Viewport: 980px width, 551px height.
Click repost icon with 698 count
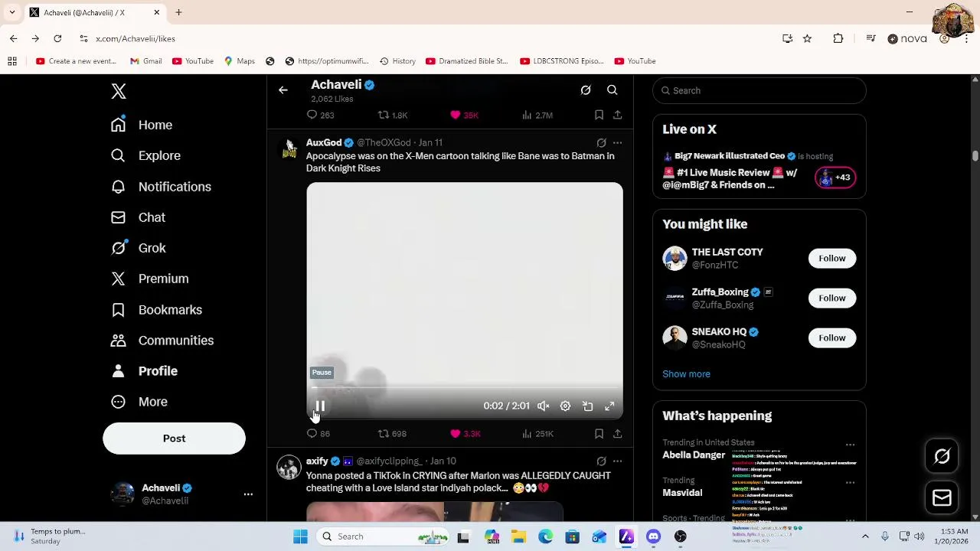coord(384,433)
